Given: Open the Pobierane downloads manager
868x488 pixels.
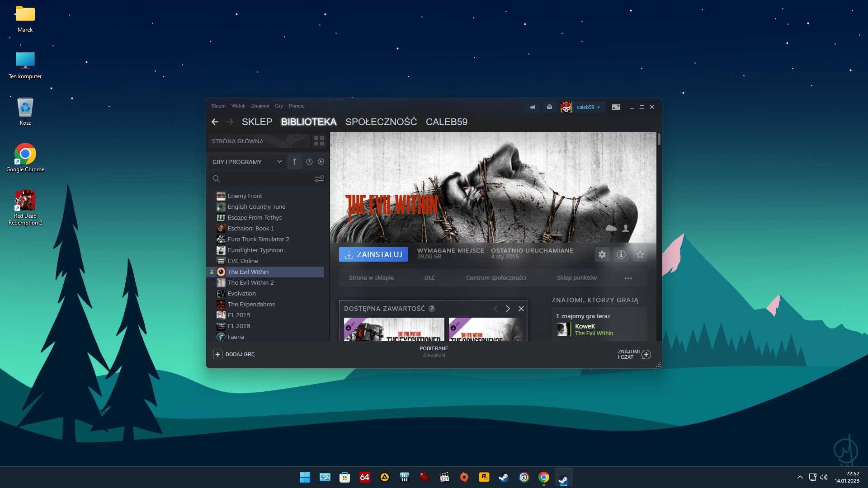Looking at the screenshot, I should click(434, 352).
